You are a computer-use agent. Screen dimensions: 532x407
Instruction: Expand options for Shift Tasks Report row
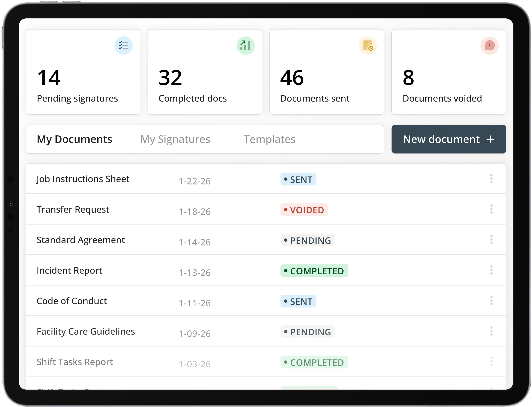coord(491,362)
